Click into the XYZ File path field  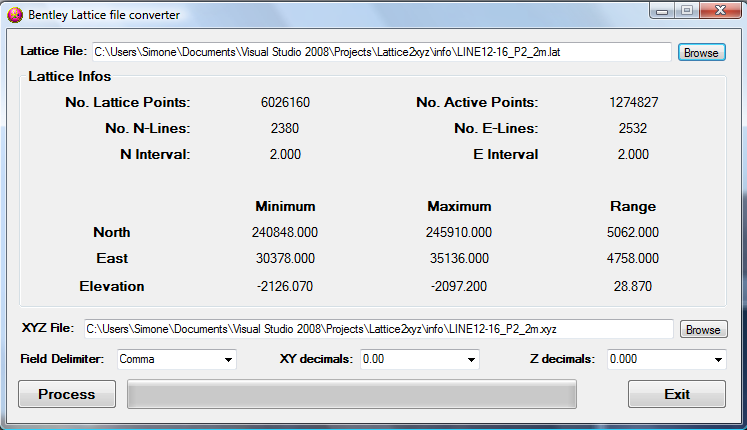[377, 329]
